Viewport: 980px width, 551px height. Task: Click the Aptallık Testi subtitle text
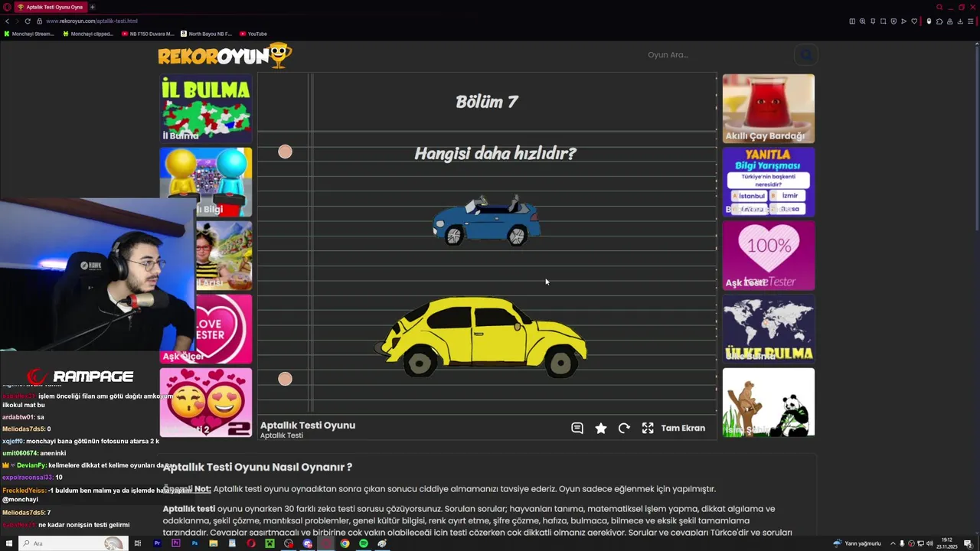(x=282, y=435)
